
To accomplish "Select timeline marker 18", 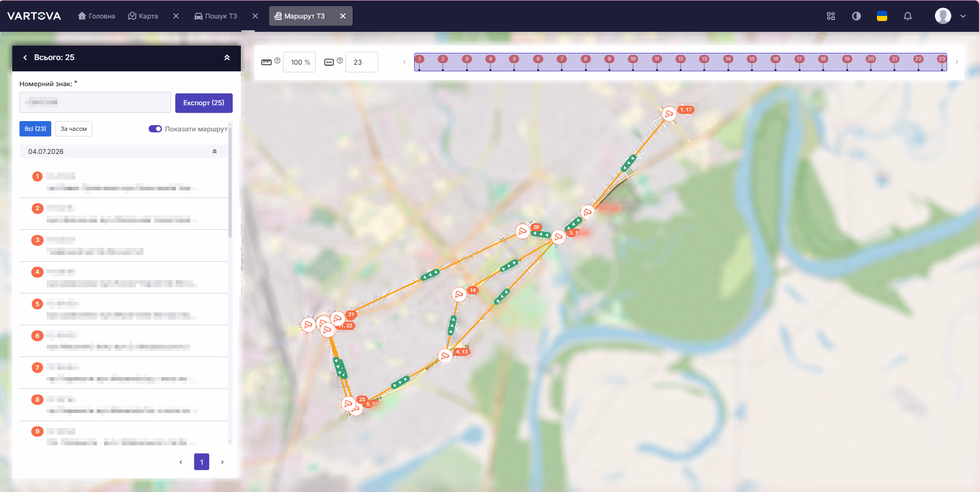I will [823, 59].
